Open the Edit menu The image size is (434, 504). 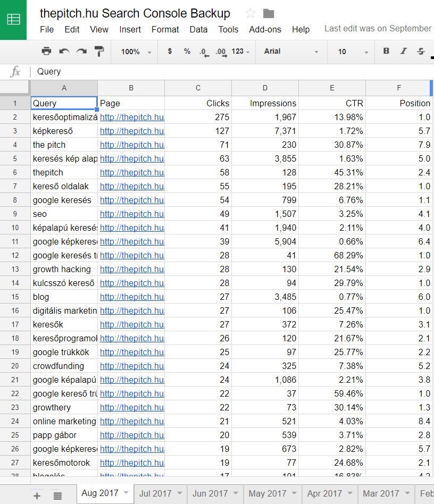72,30
